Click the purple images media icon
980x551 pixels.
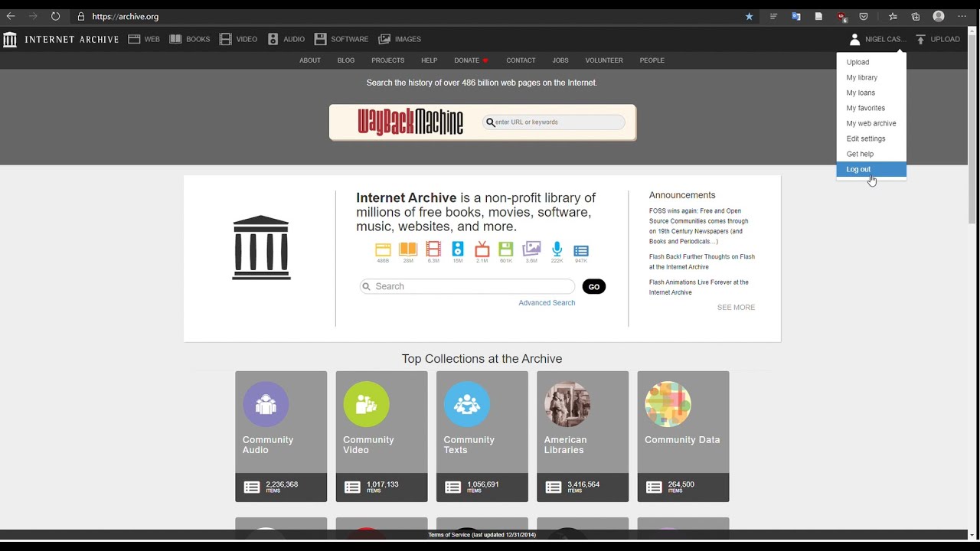coord(531,249)
